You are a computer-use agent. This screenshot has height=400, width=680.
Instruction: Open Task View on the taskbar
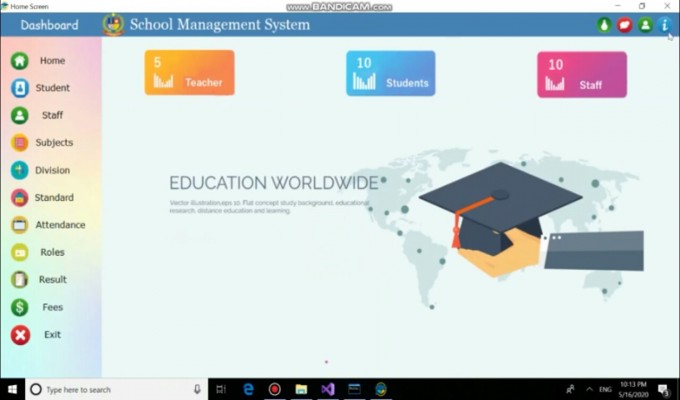click(221, 390)
